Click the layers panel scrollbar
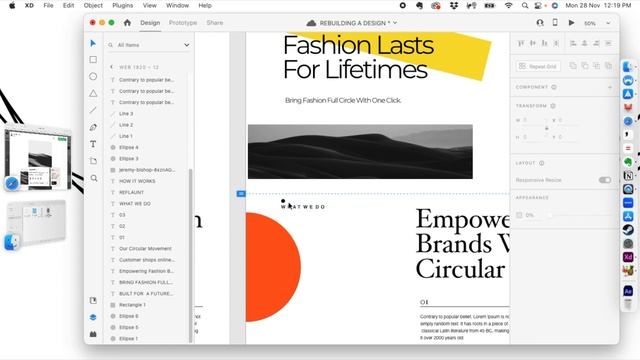Image resolution: width=640 pixels, height=360 pixels. click(191, 256)
